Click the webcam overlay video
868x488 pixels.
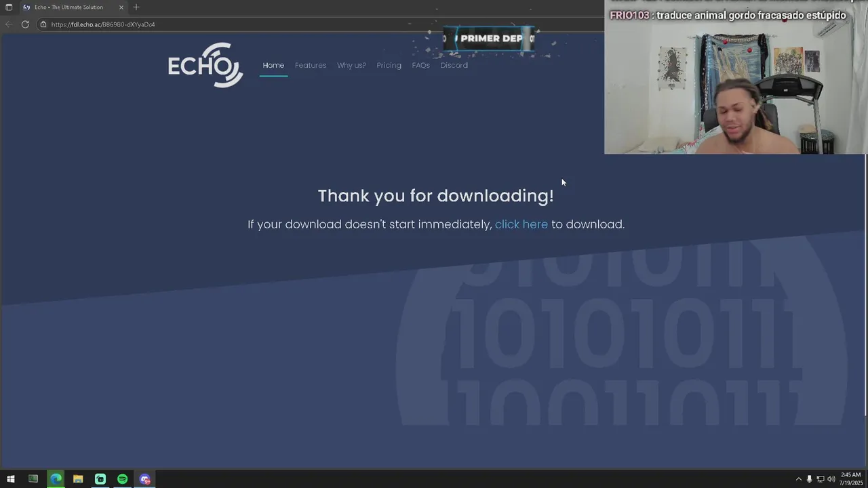pos(736,77)
